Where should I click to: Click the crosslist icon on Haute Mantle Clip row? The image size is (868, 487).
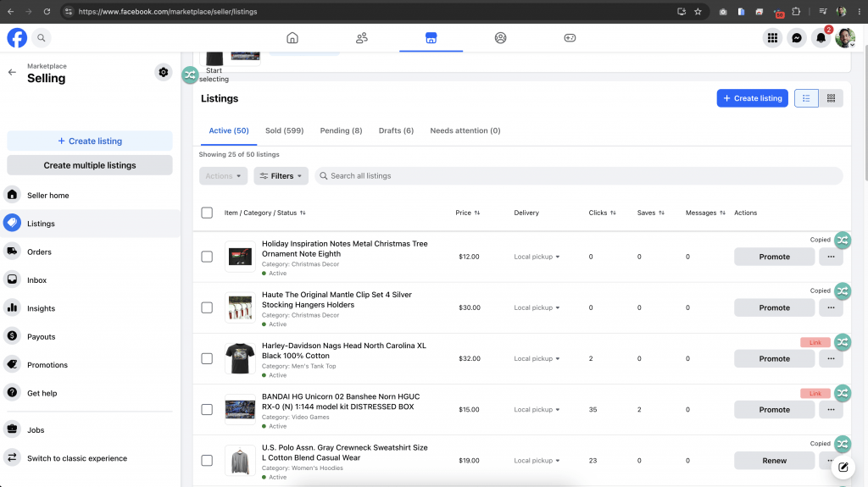[x=843, y=291]
